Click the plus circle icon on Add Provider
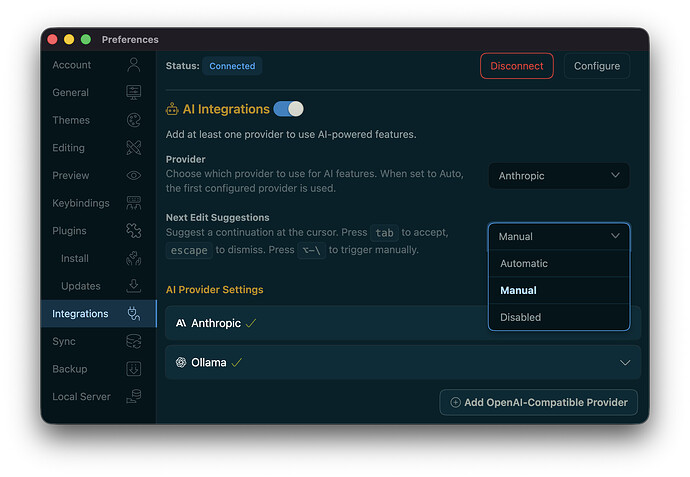 [455, 402]
